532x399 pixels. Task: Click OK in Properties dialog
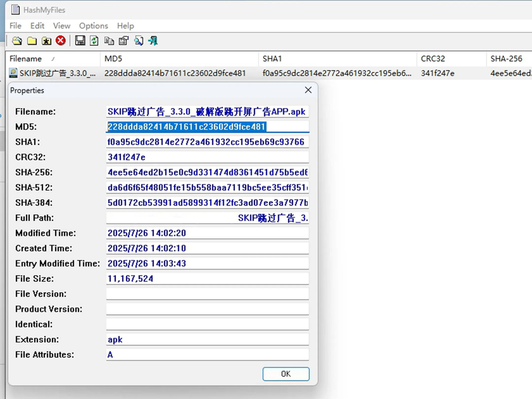[286, 374]
